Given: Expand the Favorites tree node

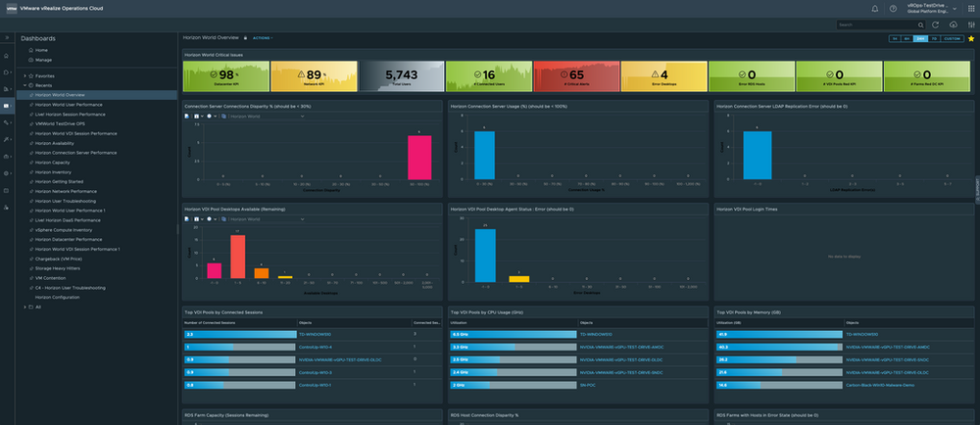Looking at the screenshot, I should tap(24, 74).
